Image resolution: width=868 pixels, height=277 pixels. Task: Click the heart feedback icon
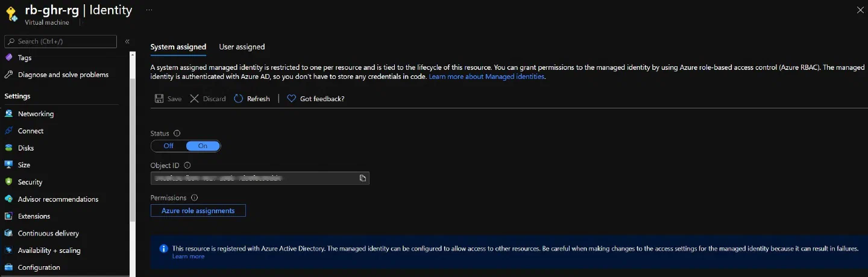291,99
